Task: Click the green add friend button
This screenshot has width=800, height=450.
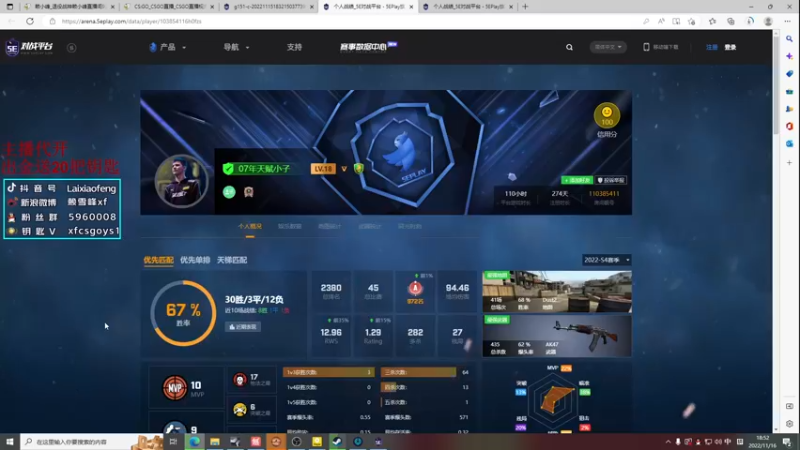Action: (x=577, y=181)
